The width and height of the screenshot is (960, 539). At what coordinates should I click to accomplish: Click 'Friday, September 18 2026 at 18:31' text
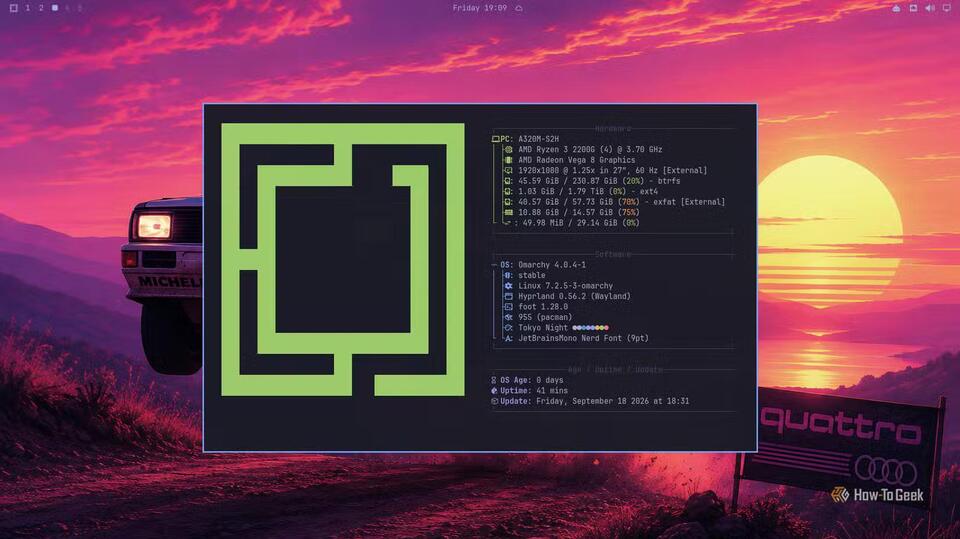tap(613, 401)
